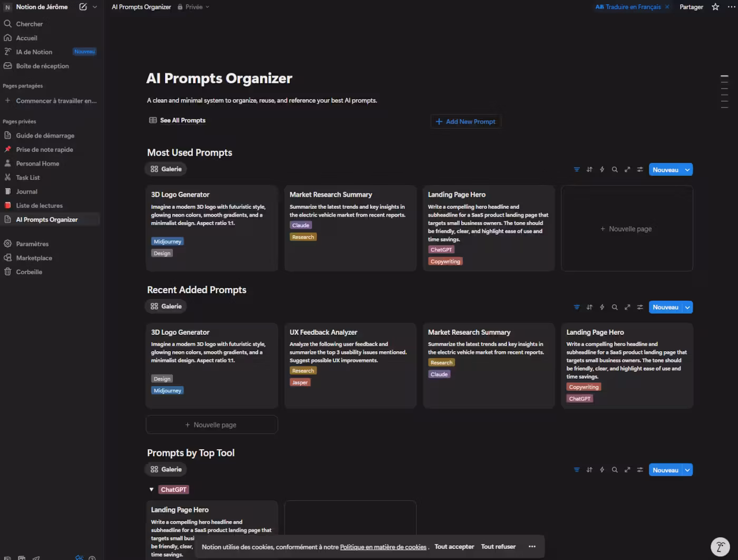Click filter icon in Most Used Prompts
This screenshot has width=738, height=560.
(x=577, y=170)
